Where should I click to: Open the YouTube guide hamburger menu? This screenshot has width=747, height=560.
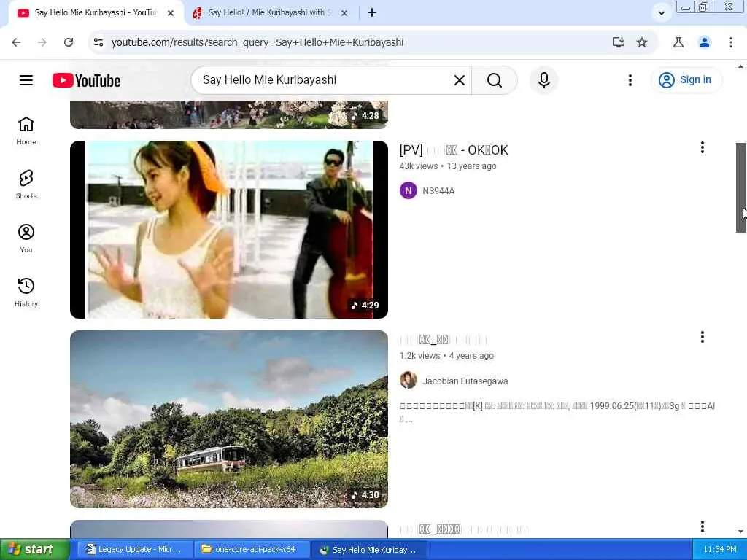(26, 80)
